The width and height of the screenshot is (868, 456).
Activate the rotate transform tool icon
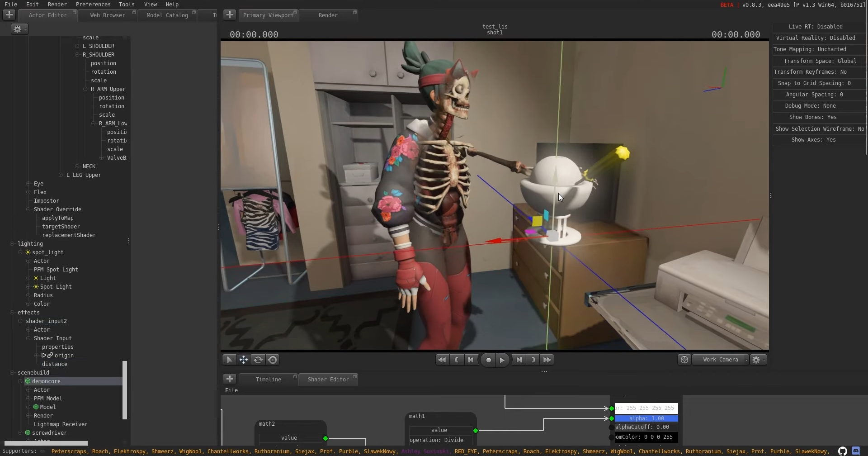point(258,360)
